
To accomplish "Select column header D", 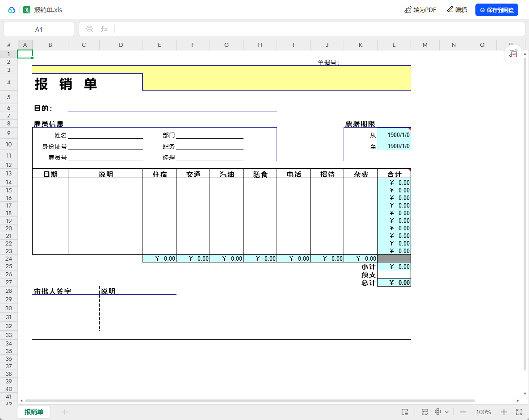I will pyautogui.click(x=121, y=45).
